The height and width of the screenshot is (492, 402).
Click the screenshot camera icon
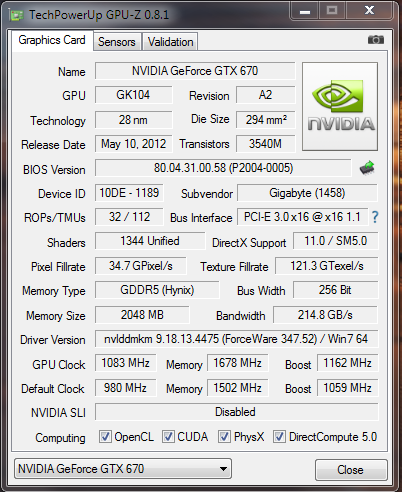pyautogui.click(x=376, y=40)
